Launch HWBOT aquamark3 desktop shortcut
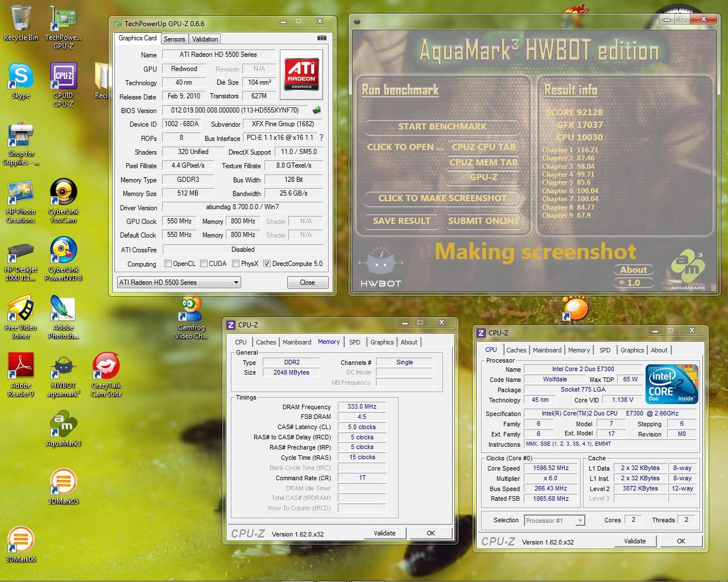Screen dimensions: 728x582 63,376
